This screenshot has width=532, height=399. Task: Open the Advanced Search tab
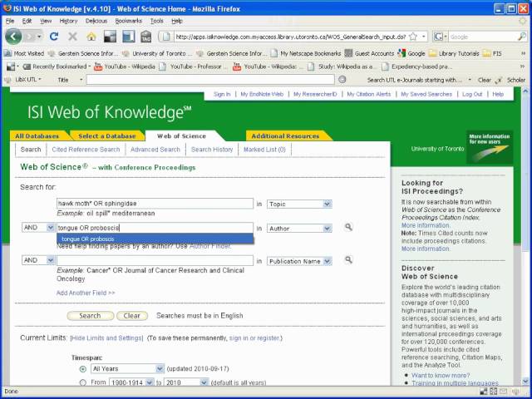tap(155, 150)
